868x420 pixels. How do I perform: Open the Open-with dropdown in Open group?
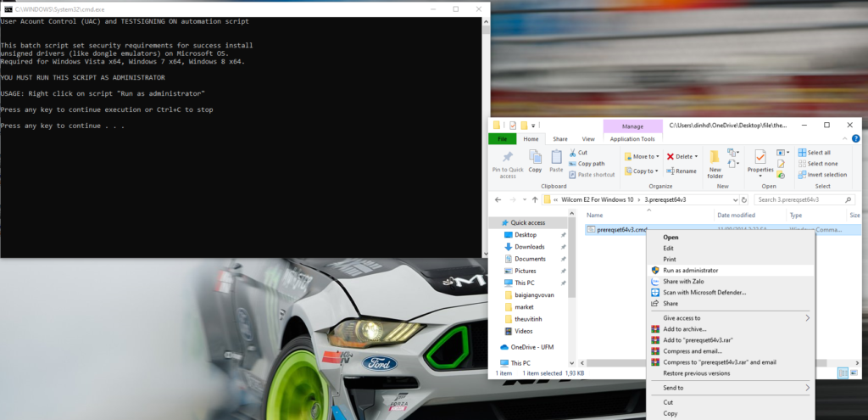coord(782,153)
